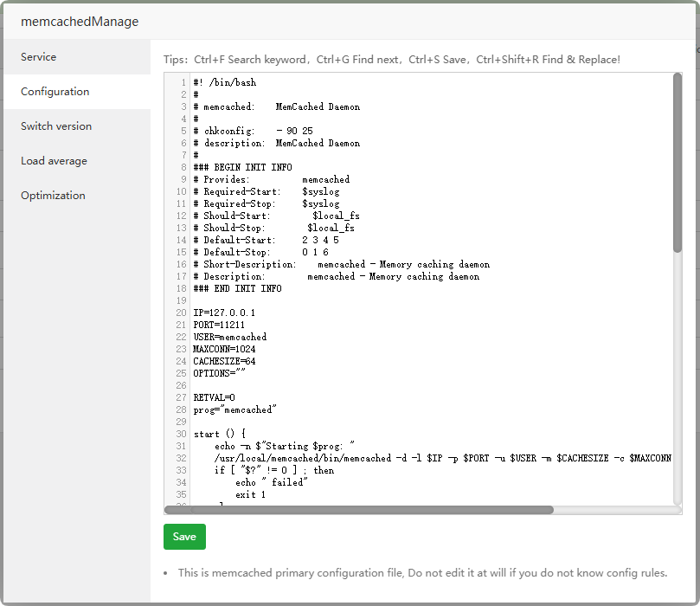Go to the Optimization tab
The height and width of the screenshot is (606, 700).
click(77, 195)
